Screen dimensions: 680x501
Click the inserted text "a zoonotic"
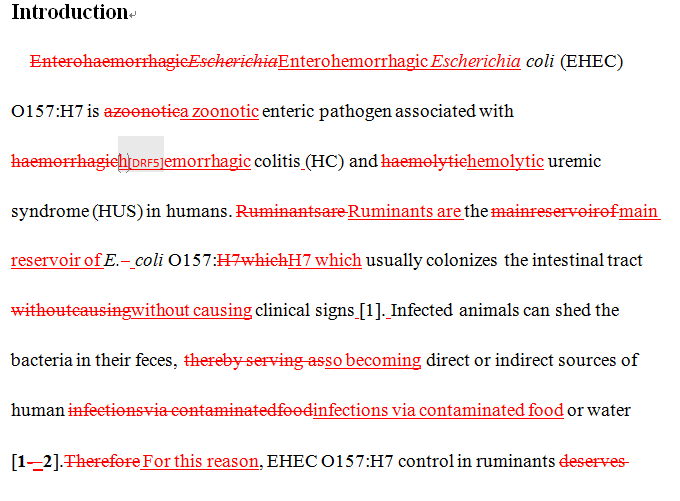(220, 111)
